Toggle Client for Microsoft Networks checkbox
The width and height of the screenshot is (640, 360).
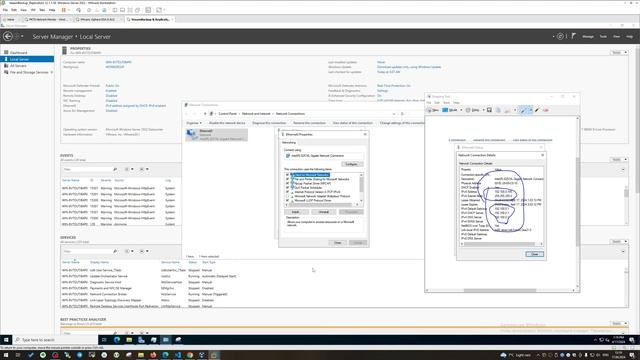(x=287, y=175)
